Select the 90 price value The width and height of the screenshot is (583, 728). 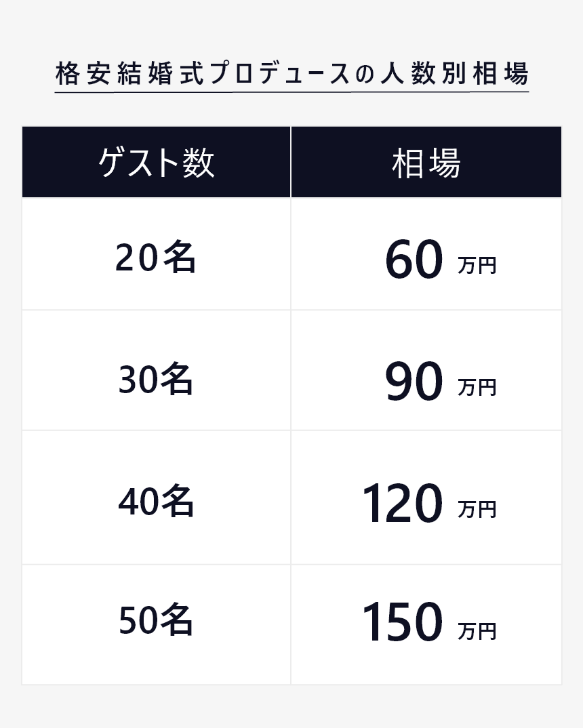[414, 381]
